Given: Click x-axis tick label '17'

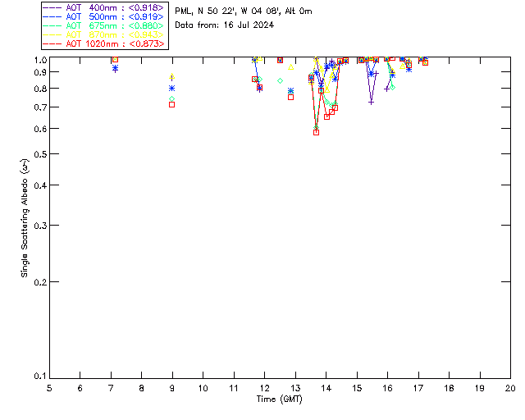Looking at the screenshot, I should [x=418, y=388].
